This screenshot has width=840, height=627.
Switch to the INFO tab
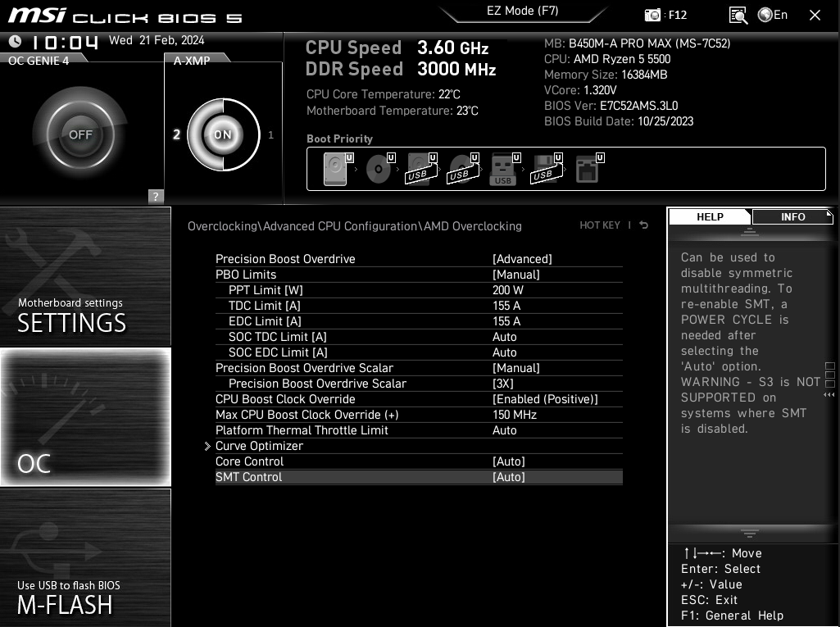coord(792,217)
